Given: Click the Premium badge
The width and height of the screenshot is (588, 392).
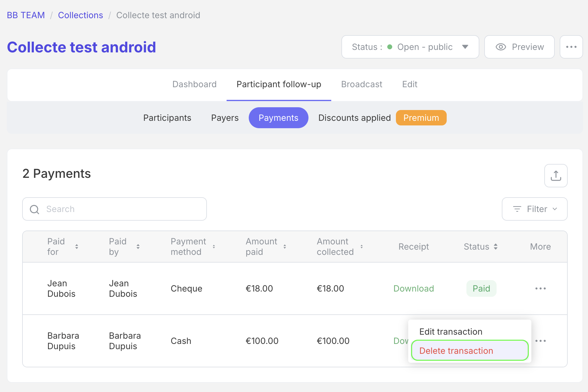Looking at the screenshot, I should click(421, 118).
